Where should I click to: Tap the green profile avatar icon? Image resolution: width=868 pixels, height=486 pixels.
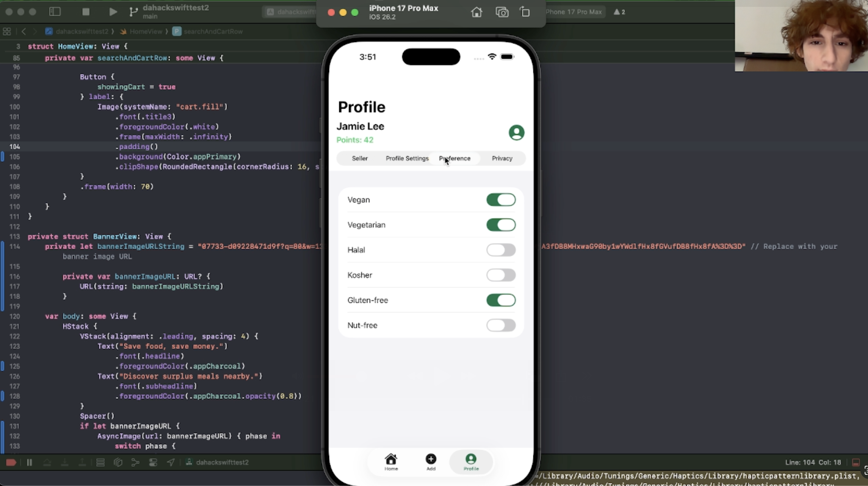516,133
